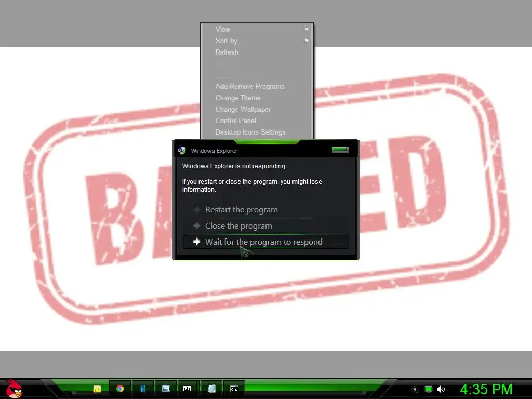This screenshot has height=399, width=532.
Task: Open the picture viewer taskbar icon
Action: pos(166,389)
